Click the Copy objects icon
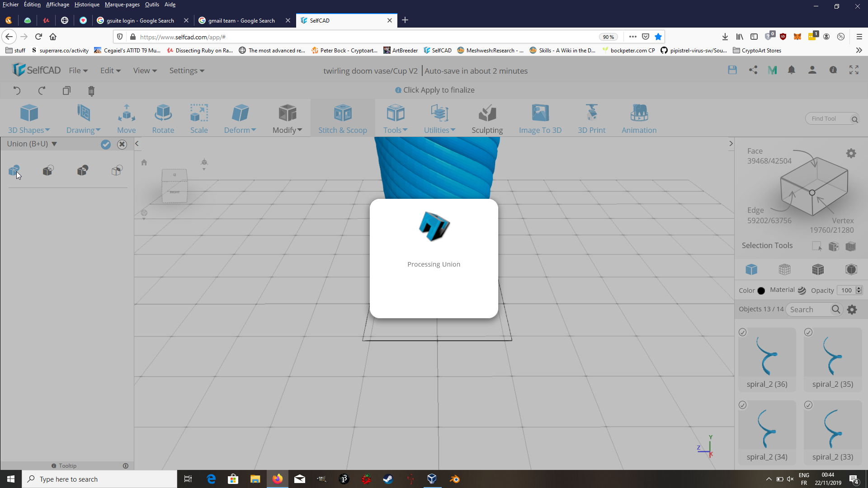Viewport: 868px width, 488px height. point(66,91)
